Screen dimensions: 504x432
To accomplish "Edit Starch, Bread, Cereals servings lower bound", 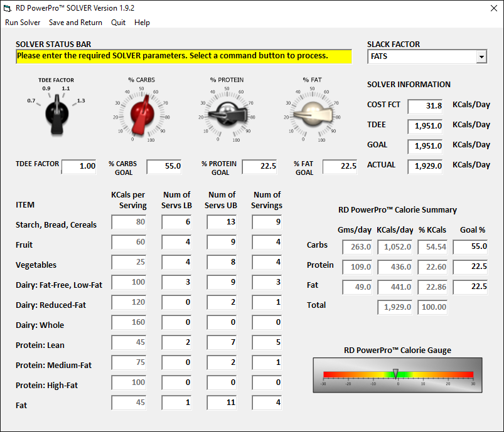I will coord(176,222).
